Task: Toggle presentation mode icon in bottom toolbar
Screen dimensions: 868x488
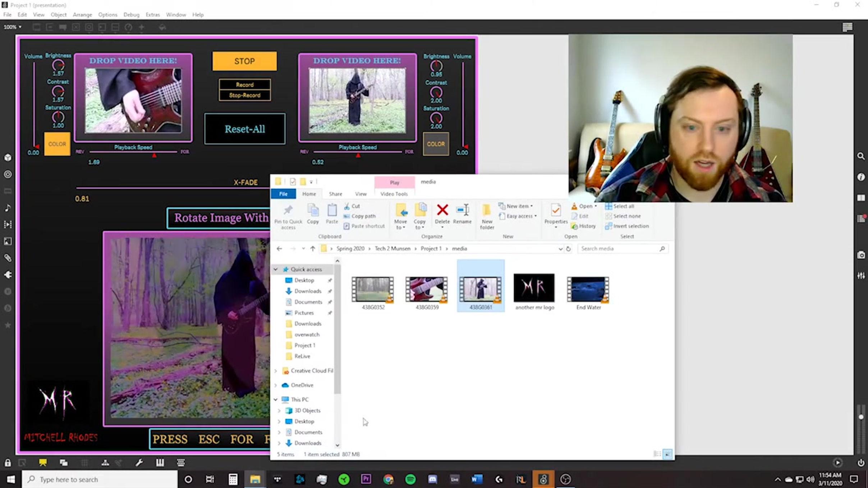Action: coord(43,463)
